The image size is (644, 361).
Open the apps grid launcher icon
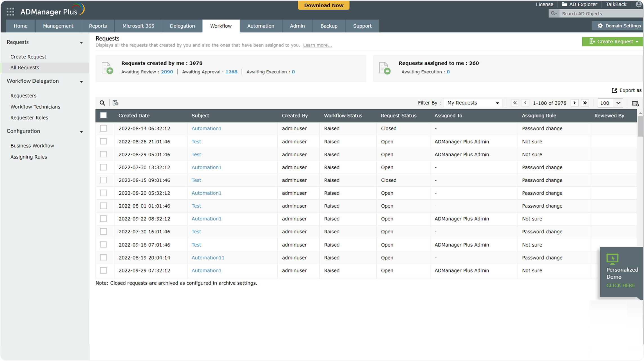coord(10,12)
